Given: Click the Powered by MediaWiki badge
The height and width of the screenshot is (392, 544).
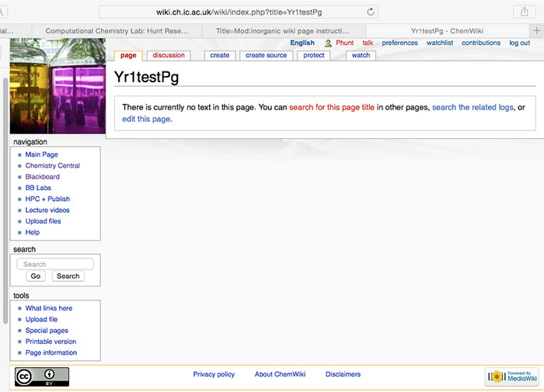Looking at the screenshot, I should (511, 376).
